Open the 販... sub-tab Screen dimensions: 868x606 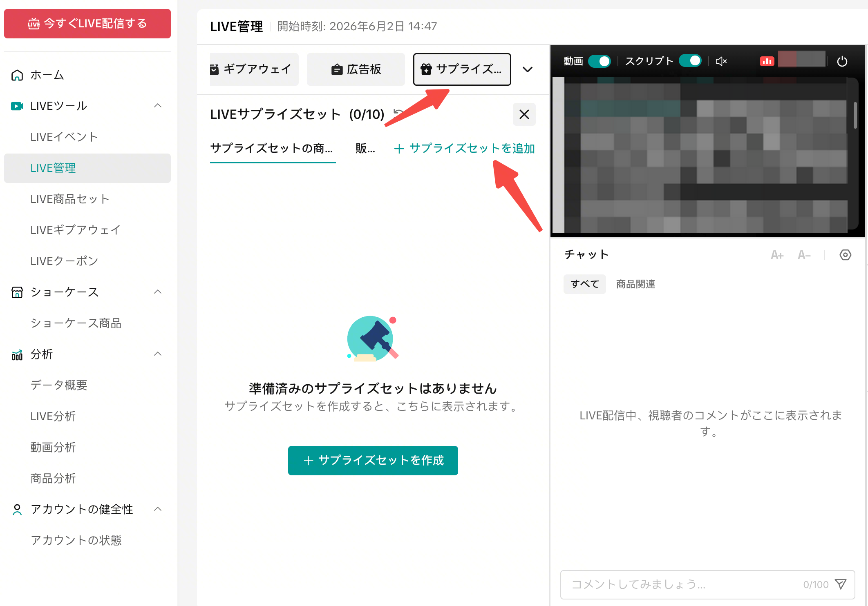pyautogui.click(x=365, y=149)
